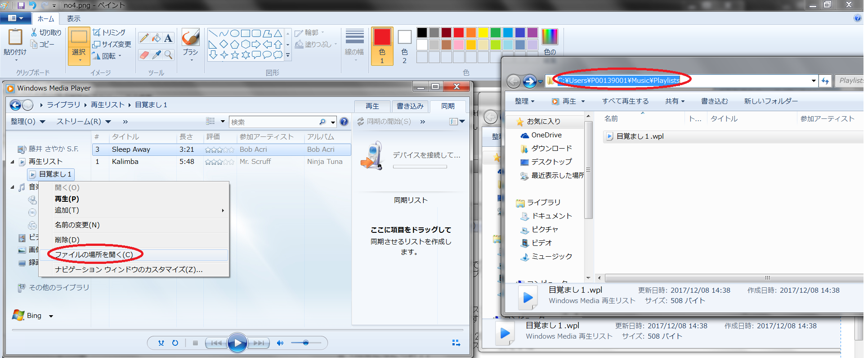Open サイズ変更 resize in Paint

click(112, 44)
